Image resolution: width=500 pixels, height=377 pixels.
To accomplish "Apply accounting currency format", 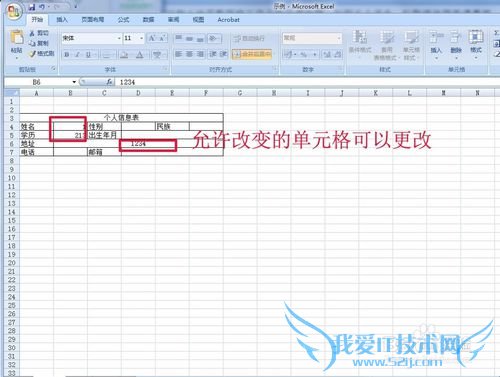I will pos(290,54).
